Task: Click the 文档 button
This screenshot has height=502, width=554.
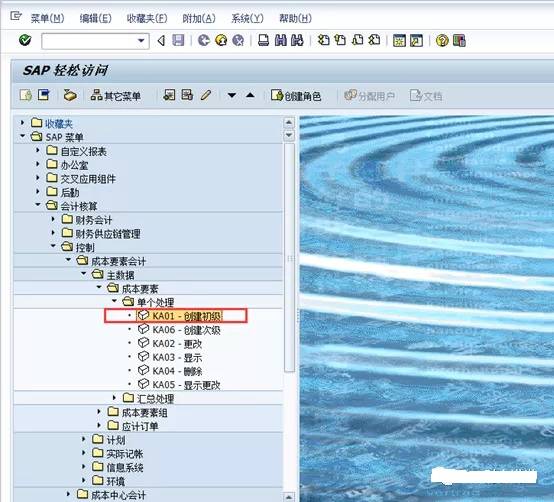Action: tap(426, 96)
